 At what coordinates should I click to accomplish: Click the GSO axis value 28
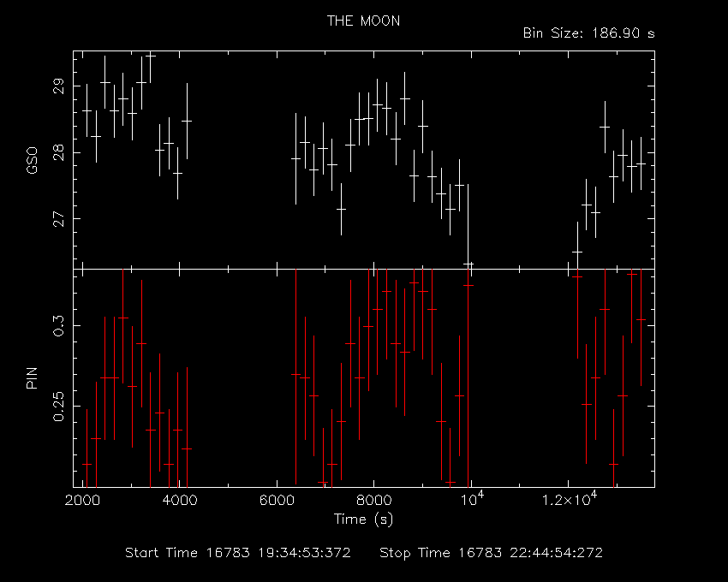(59, 152)
